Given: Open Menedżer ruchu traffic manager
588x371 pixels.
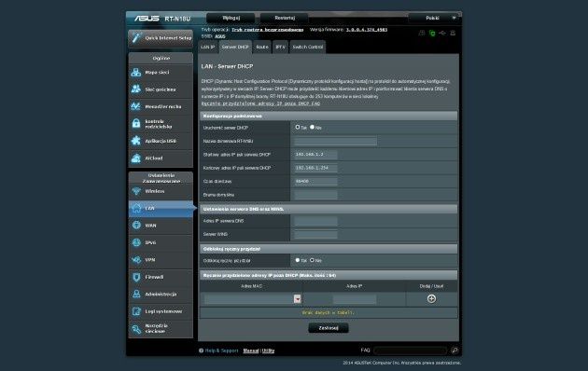Looking at the screenshot, I should click(161, 106).
